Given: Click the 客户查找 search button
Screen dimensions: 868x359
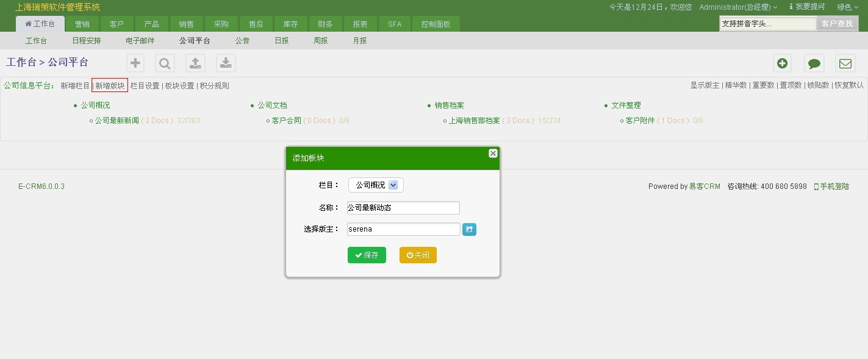Looking at the screenshot, I should click(837, 24).
